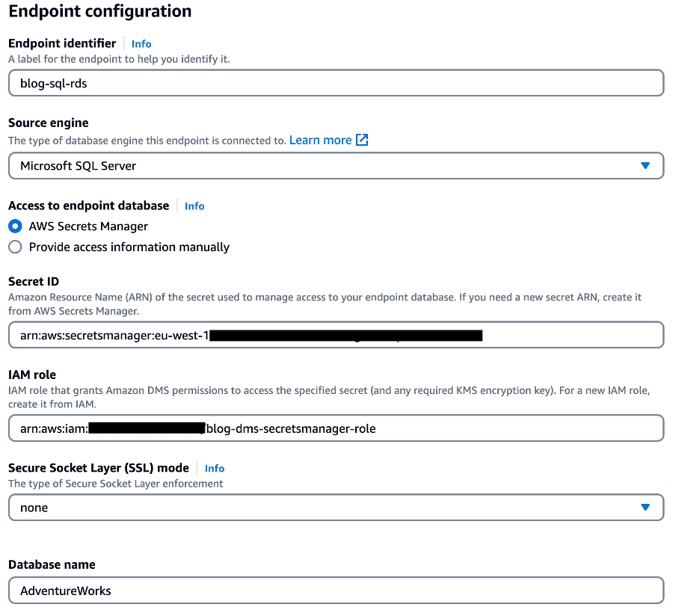Open the SSL mode dropdown showing none
The width and height of the screenshot is (676, 616).
[335, 507]
